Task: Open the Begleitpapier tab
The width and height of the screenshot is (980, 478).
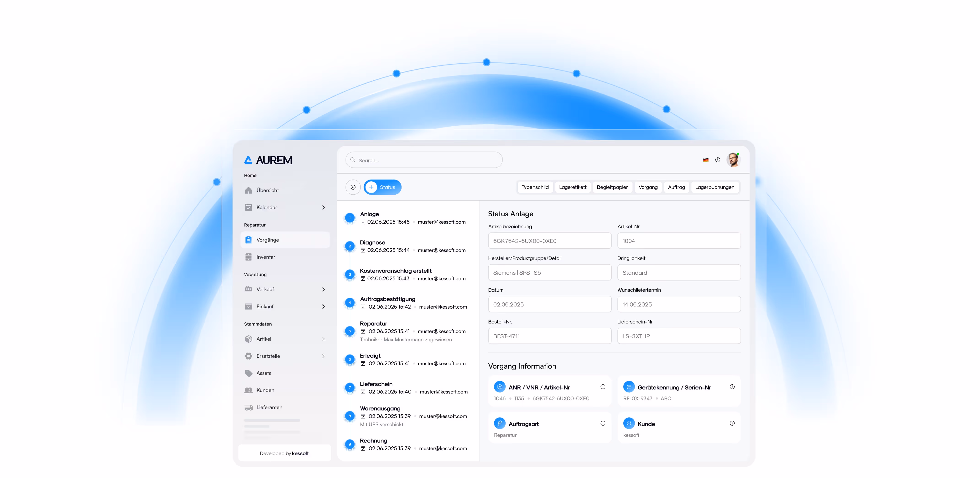Action: 612,187
